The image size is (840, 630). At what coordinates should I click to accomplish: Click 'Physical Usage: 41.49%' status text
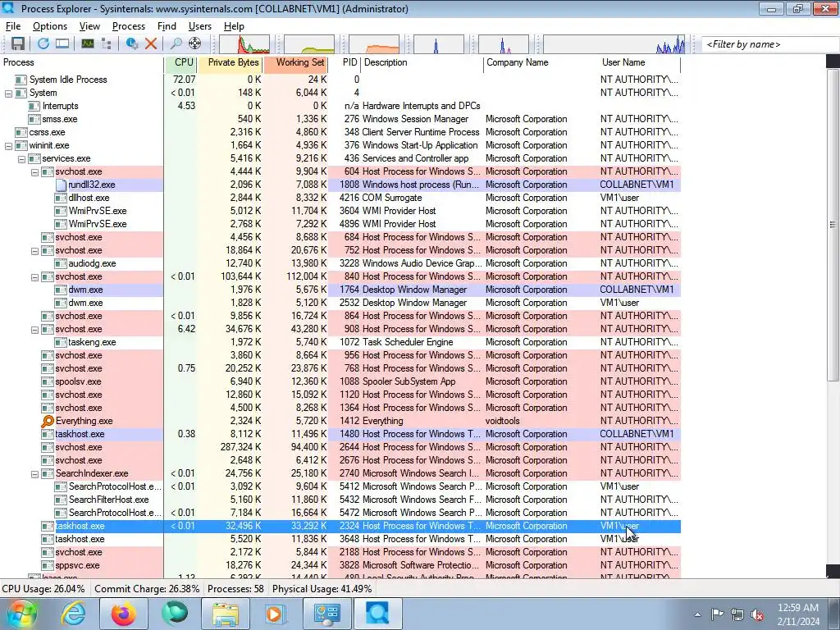[322, 589]
